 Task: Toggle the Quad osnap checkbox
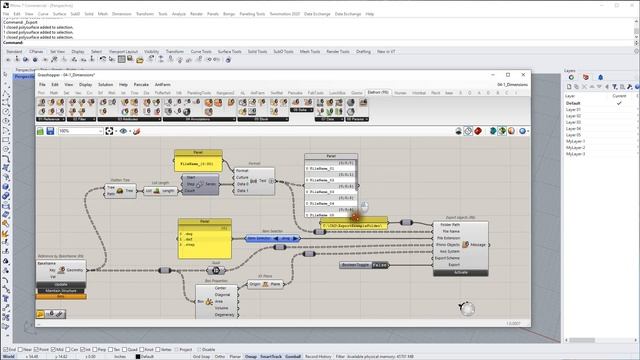[x=124, y=349]
